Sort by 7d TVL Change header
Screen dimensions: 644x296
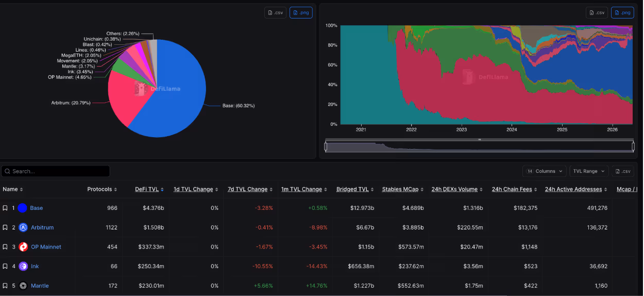250,189
